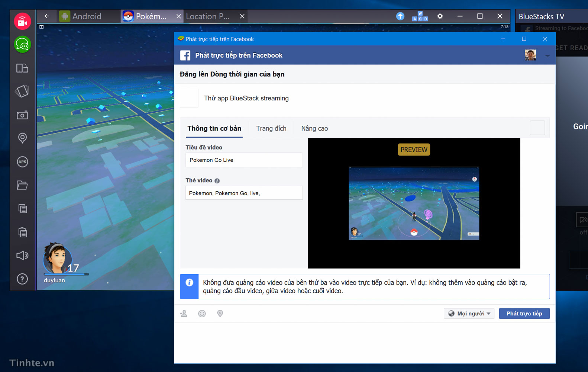Click the blue info icon in notice
The width and height of the screenshot is (588, 372).
(x=189, y=283)
